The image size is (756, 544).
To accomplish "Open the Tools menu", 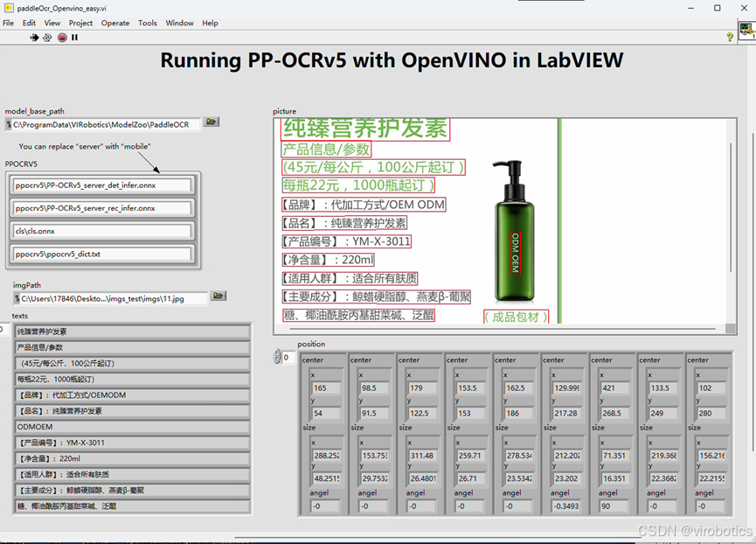I will (148, 23).
